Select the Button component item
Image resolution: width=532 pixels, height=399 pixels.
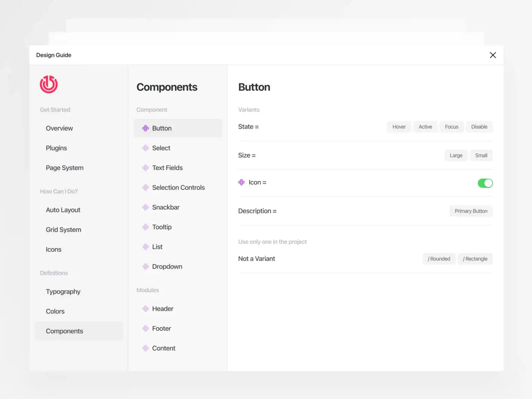(x=178, y=128)
